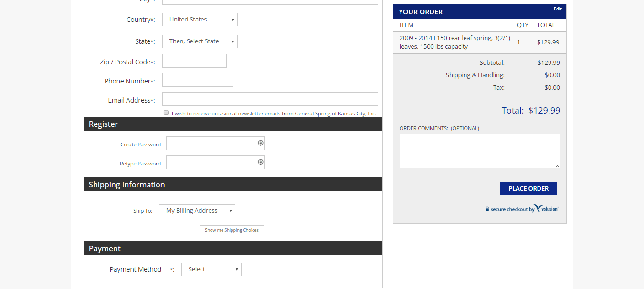Click the Payment section header

(x=233, y=248)
